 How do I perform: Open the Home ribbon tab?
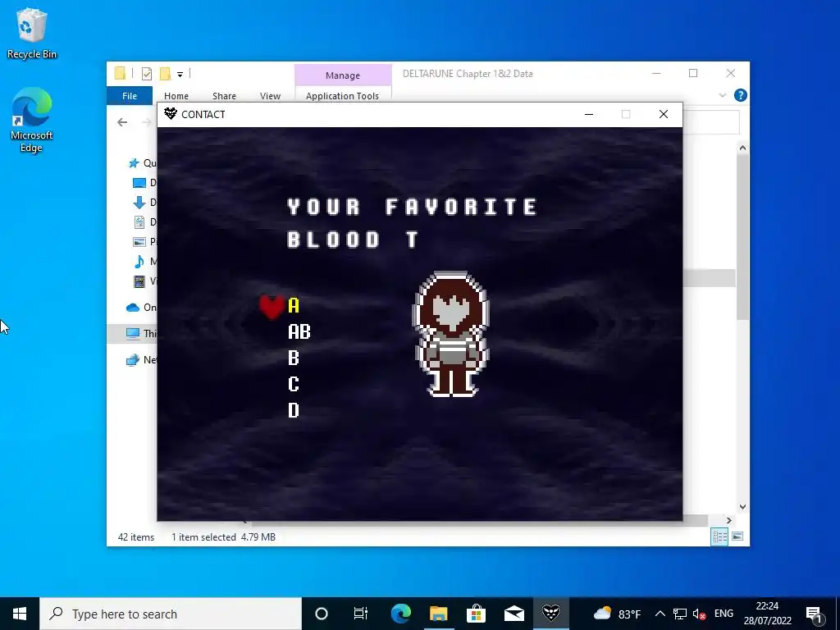click(176, 96)
